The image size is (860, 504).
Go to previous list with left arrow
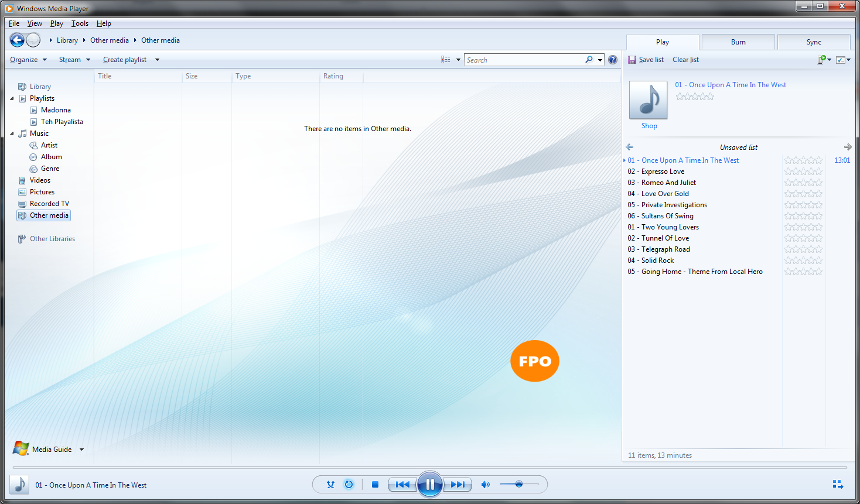630,147
